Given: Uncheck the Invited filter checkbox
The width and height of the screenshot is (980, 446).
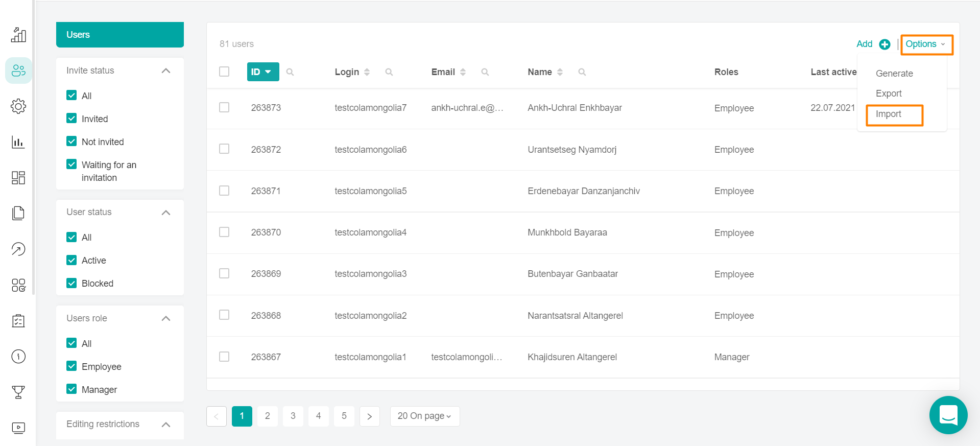Looking at the screenshot, I should coord(71,119).
